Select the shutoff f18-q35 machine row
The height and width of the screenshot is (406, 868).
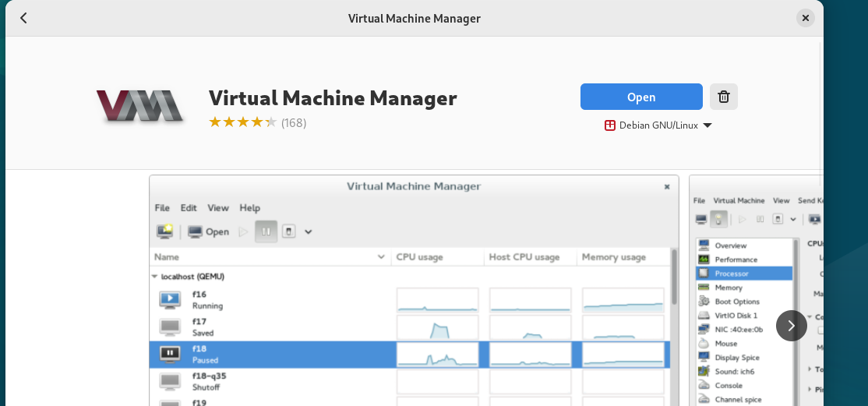410,382
